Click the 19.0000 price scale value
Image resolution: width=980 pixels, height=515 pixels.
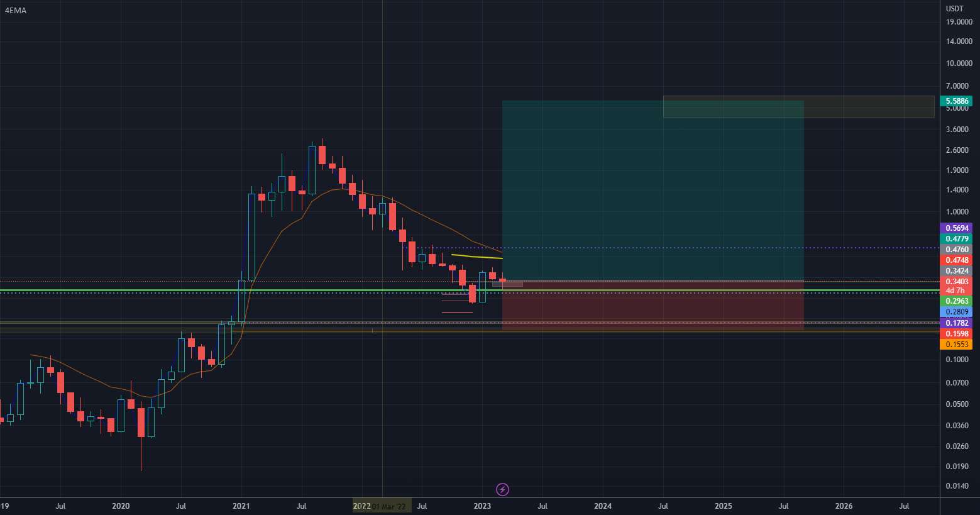(x=959, y=22)
